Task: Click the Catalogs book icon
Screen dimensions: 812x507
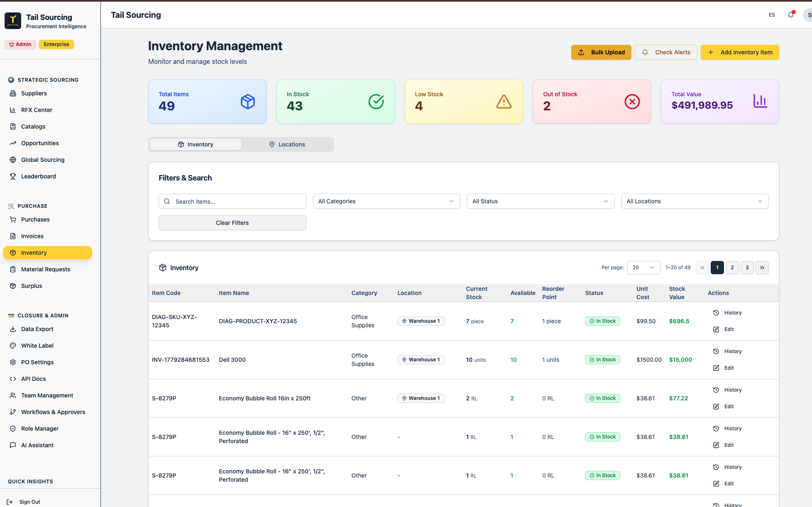Action: point(13,127)
